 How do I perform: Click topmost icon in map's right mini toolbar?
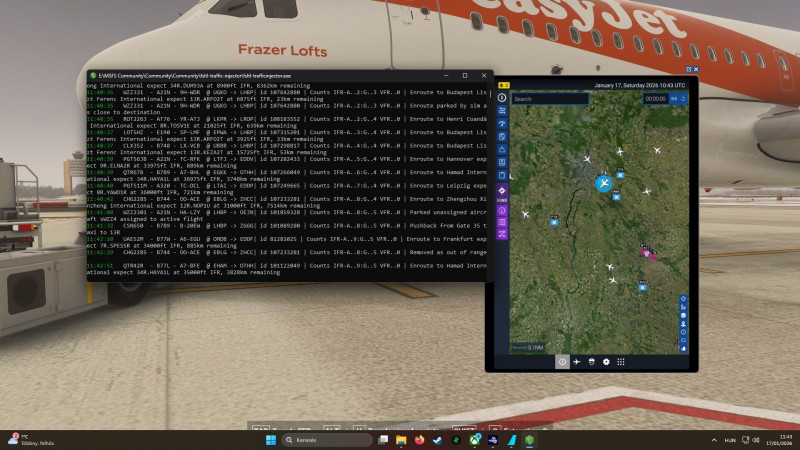[683, 299]
